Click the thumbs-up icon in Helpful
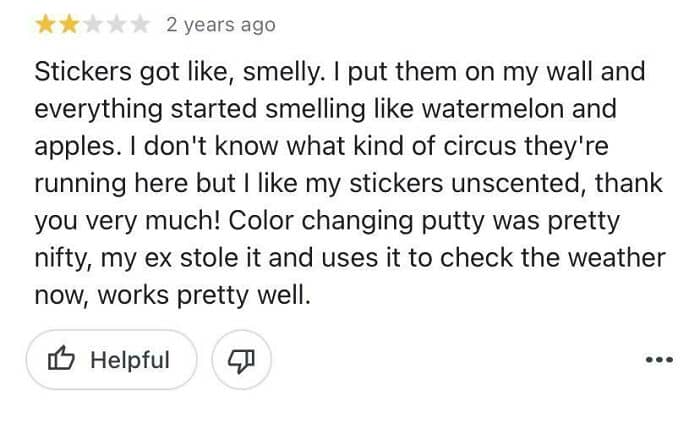This screenshot has height=424, width=700. click(x=63, y=360)
